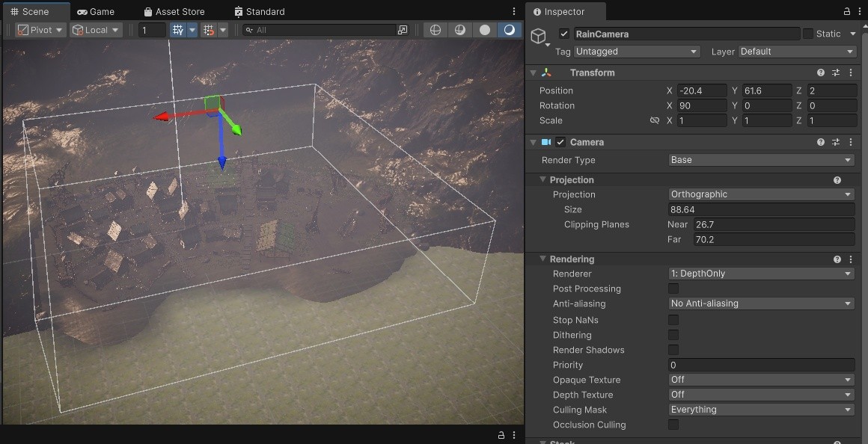Screen dimensions: 868x444
Task: Tick the Static checkbox
Action: 808,34
